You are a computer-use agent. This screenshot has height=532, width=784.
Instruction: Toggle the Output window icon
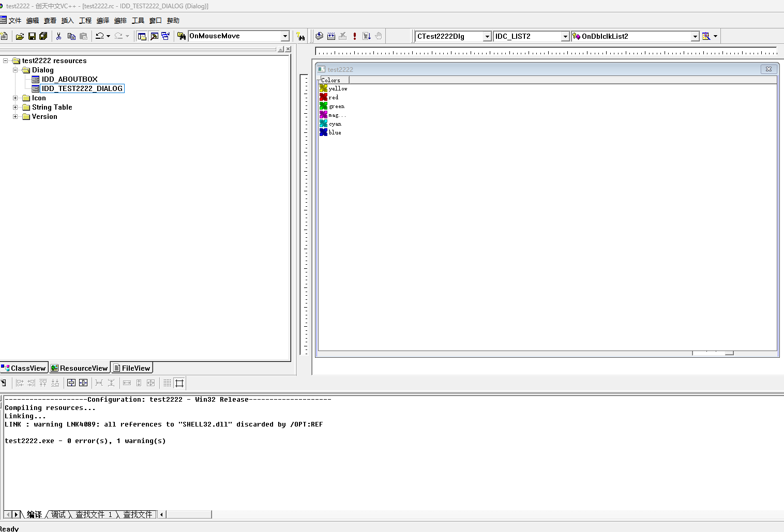[x=154, y=36]
